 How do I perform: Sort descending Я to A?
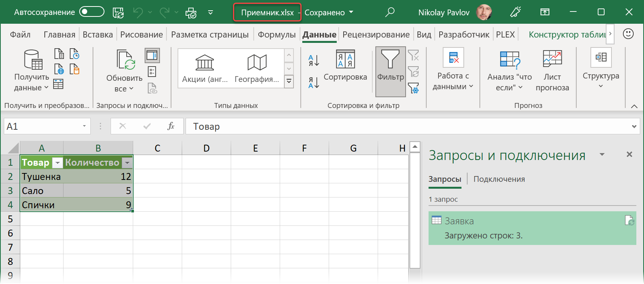point(314,83)
